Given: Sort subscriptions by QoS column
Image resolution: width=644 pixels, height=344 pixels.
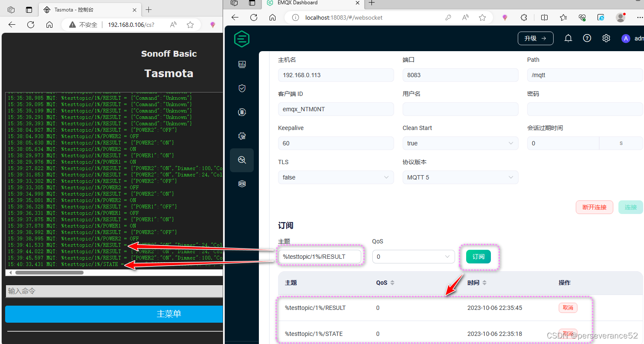Looking at the screenshot, I should tap(392, 283).
